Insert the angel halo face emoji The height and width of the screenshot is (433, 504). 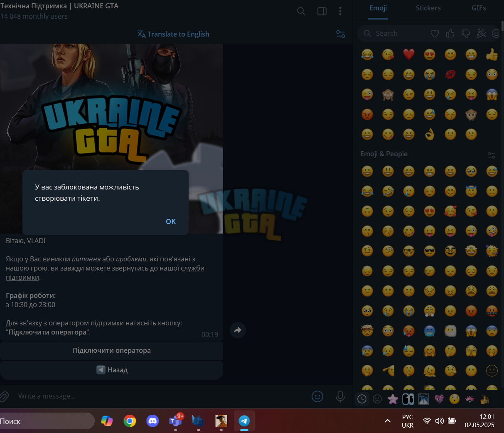(x=471, y=191)
